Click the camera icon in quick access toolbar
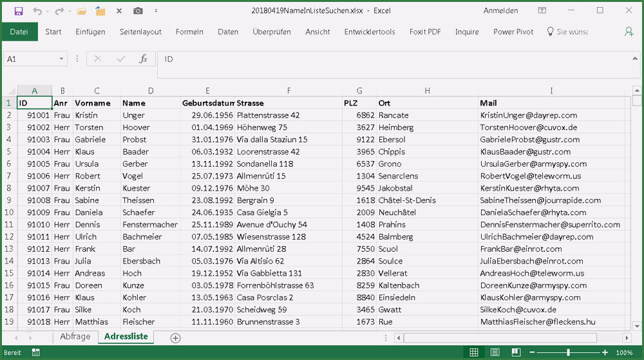The image size is (644, 360). click(x=138, y=11)
